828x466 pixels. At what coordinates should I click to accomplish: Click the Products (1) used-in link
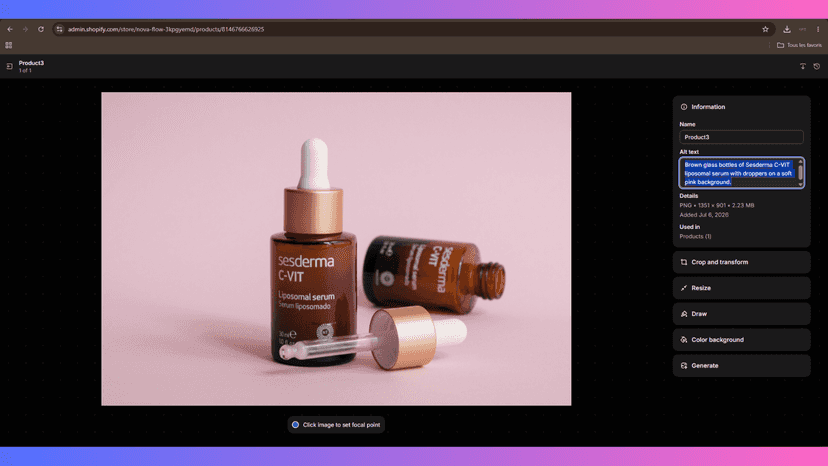click(695, 237)
